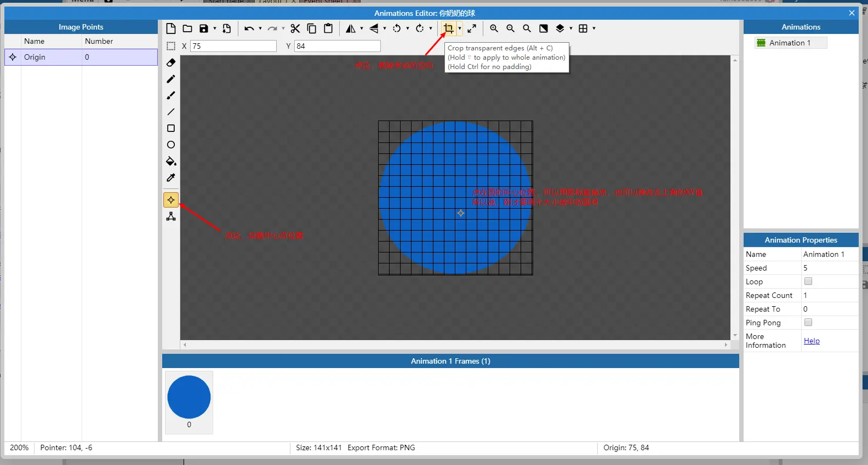
Task: Undo the last edit
Action: pyautogui.click(x=249, y=28)
